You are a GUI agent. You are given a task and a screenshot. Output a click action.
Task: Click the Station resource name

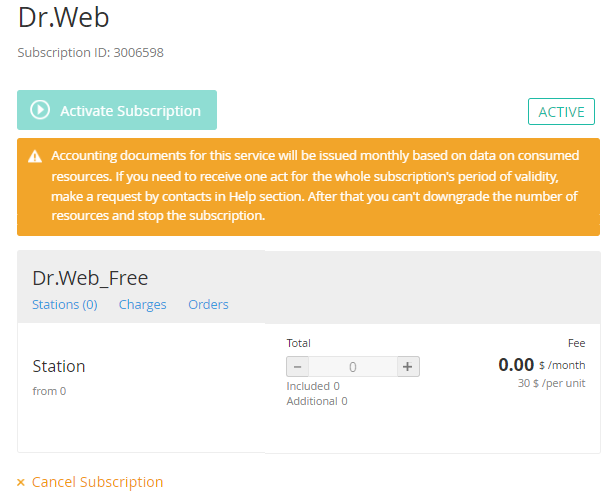[x=59, y=366]
